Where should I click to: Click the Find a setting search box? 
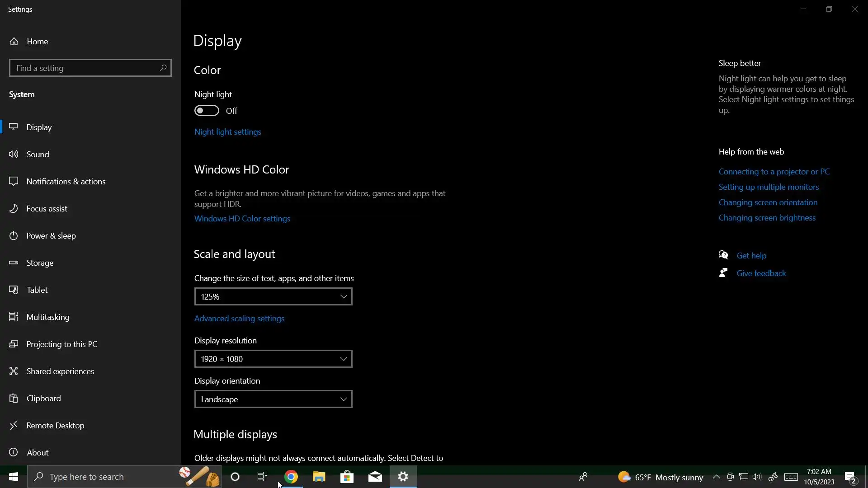[x=84, y=68]
